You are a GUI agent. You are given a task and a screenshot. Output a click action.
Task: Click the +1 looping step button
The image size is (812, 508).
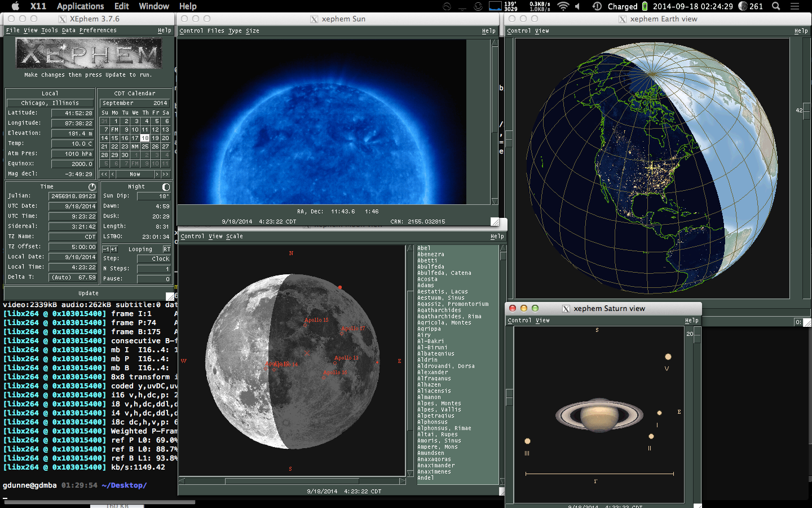click(114, 249)
